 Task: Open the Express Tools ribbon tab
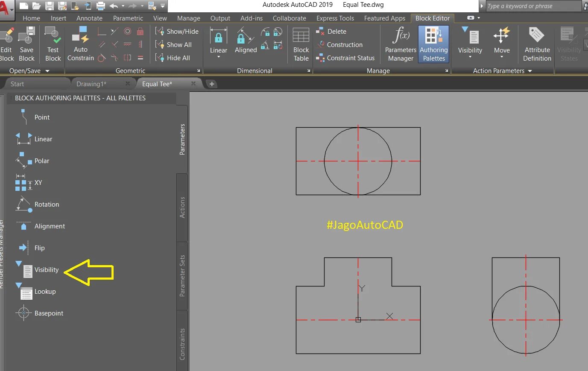[335, 18]
